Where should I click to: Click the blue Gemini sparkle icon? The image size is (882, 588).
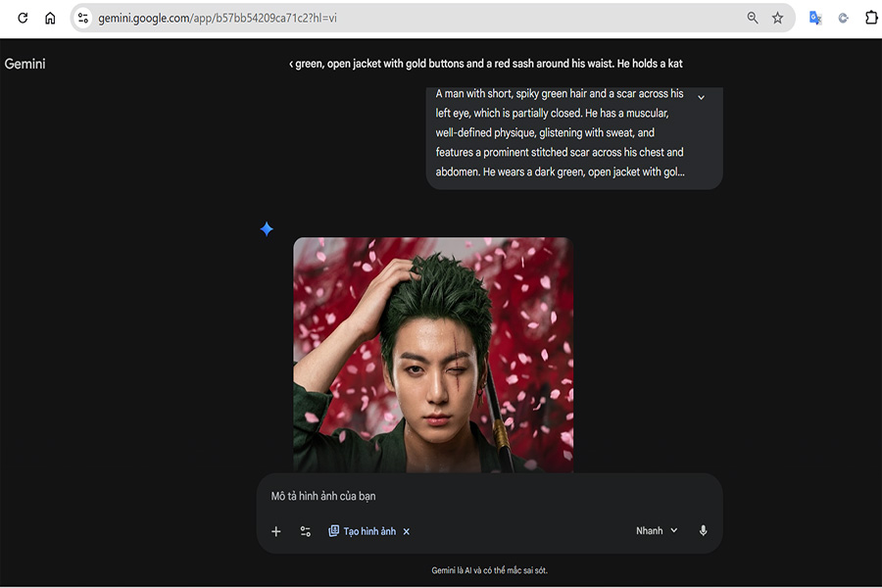[267, 229]
